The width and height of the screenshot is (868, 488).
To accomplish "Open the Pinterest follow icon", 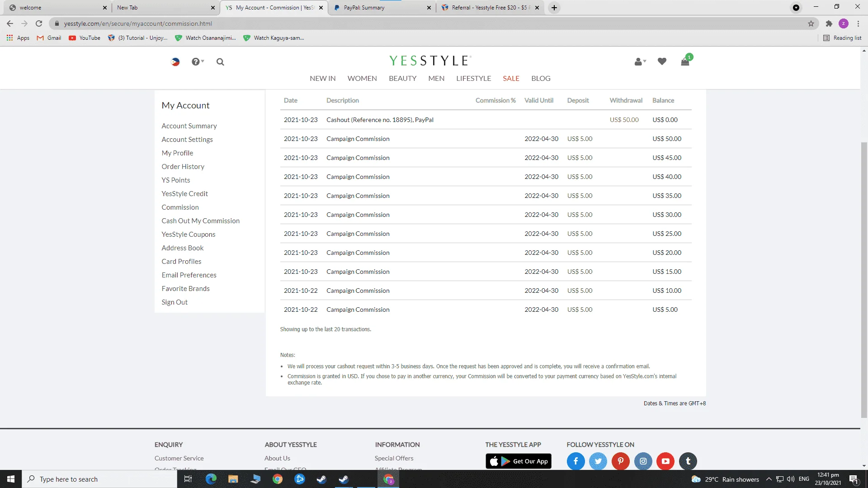I will (621, 461).
